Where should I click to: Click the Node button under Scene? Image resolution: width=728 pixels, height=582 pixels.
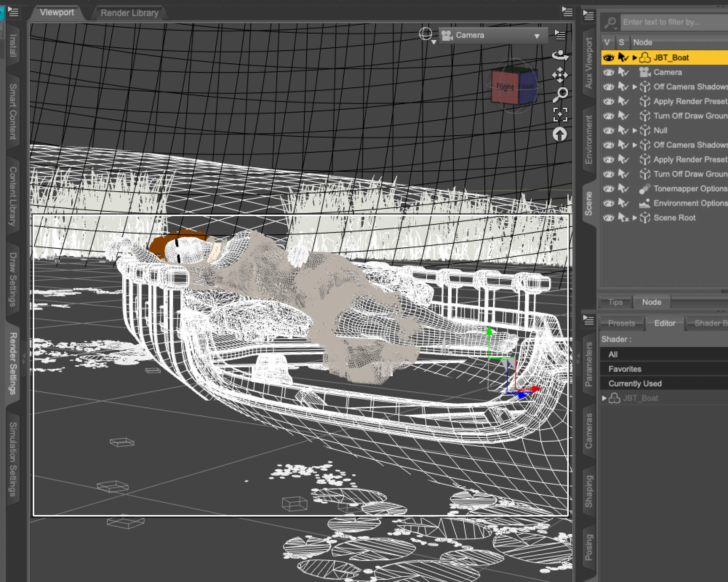point(652,302)
